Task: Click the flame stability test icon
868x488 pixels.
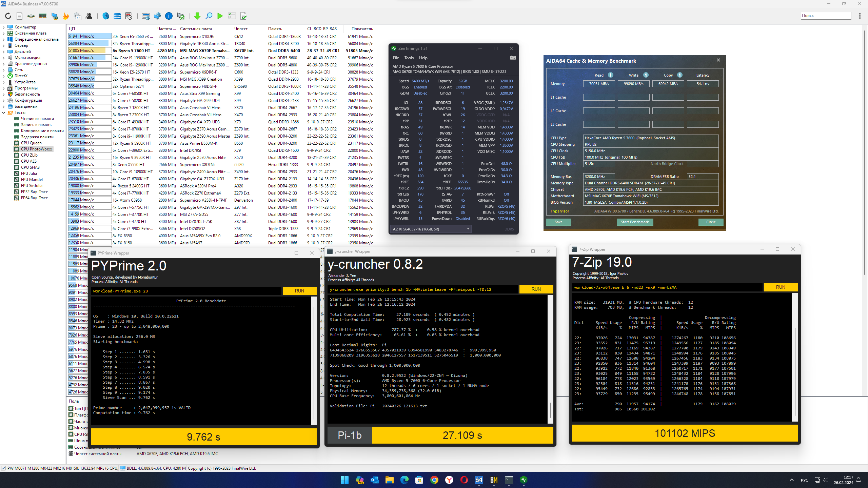Action: point(66,16)
